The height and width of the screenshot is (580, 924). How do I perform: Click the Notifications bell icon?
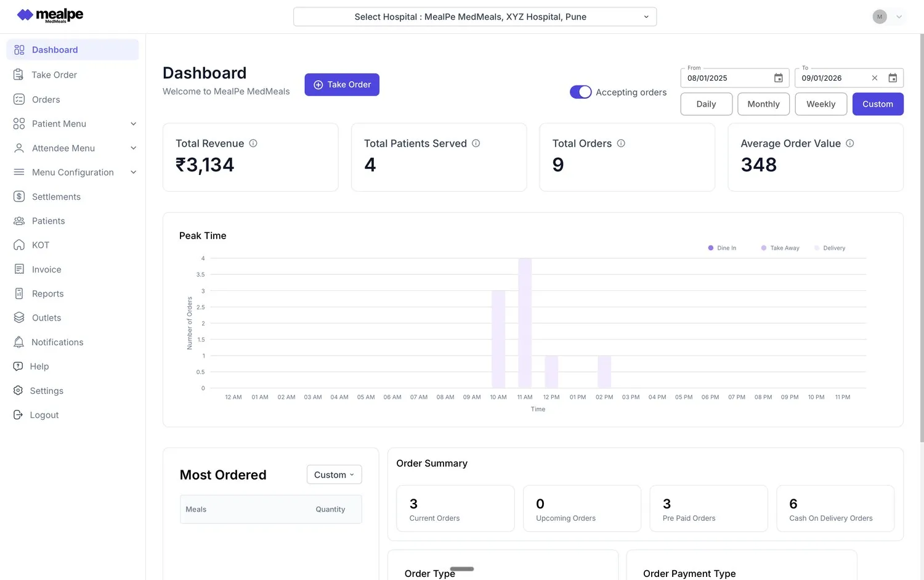[x=19, y=342]
